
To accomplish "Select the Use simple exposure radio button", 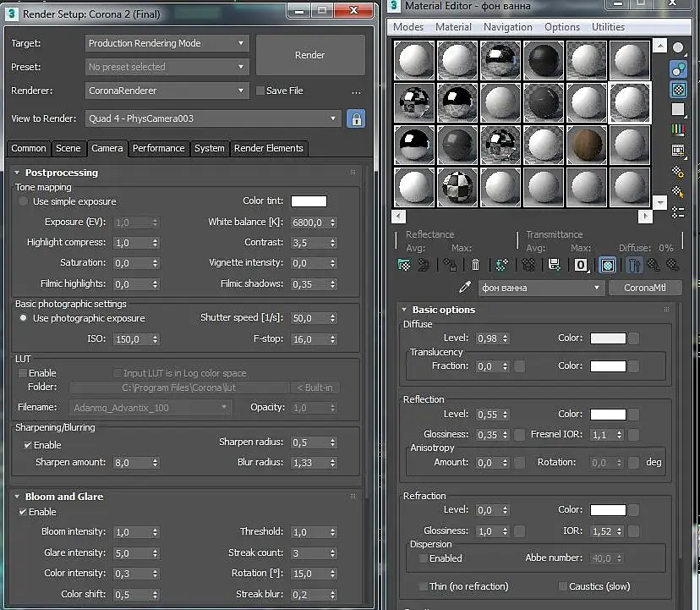I will coord(24,201).
